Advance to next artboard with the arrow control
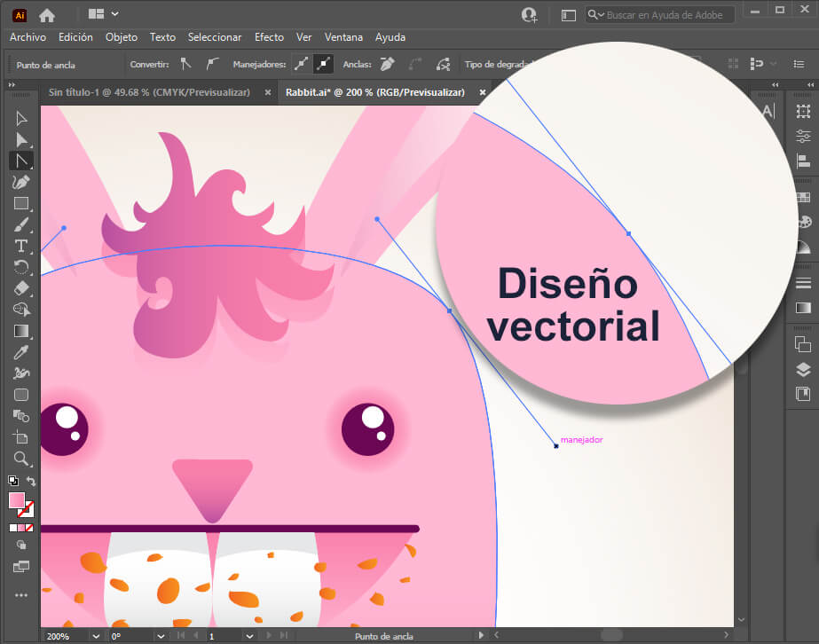The height and width of the screenshot is (644, 819). coord(271,636)
